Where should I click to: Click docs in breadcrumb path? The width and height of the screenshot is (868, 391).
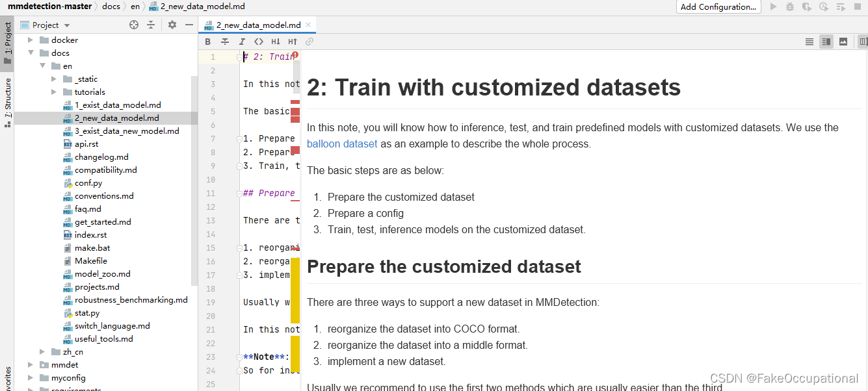pos(111,6)
